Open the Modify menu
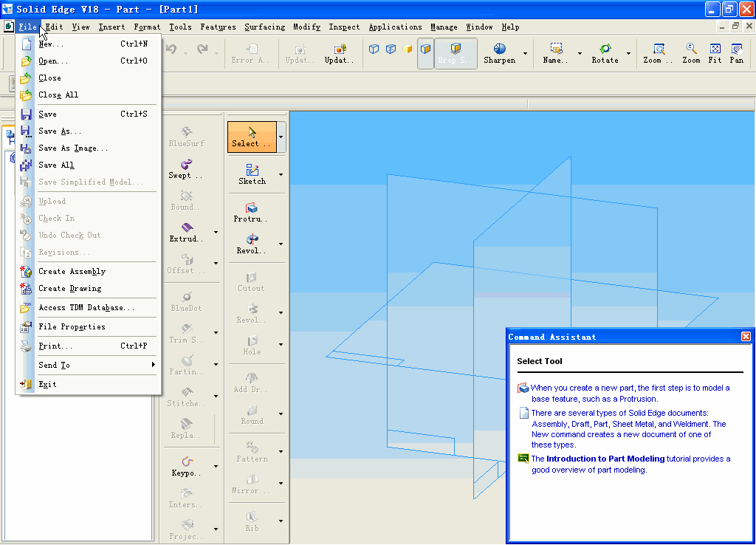Screen dimensions: 756x545 pyautogui.click(x=306, y=27)
